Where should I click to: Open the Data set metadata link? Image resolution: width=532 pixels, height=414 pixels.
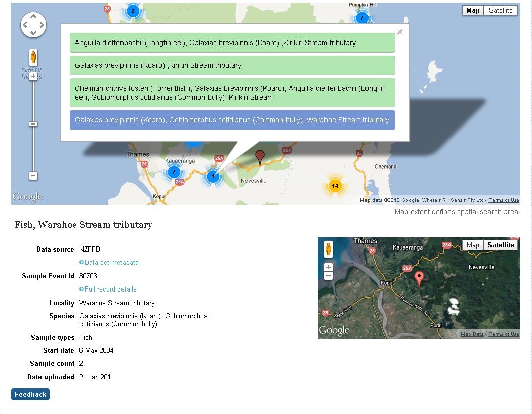tap(111, 262)
